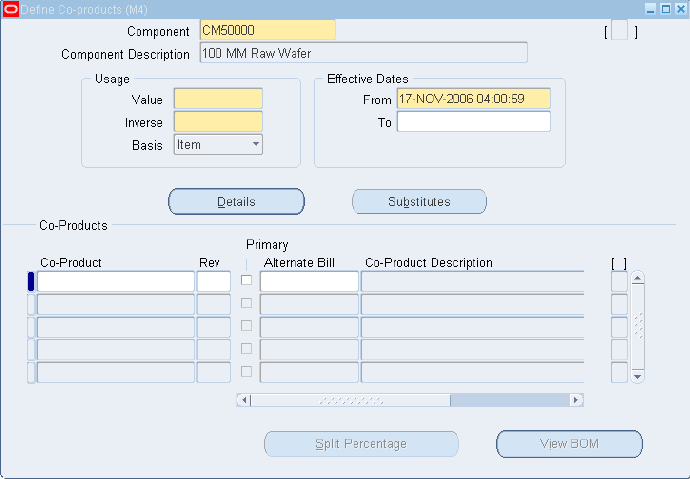Focus the Usage Inverse field
The height and width of the screenshot is (479, 690).
218,121
